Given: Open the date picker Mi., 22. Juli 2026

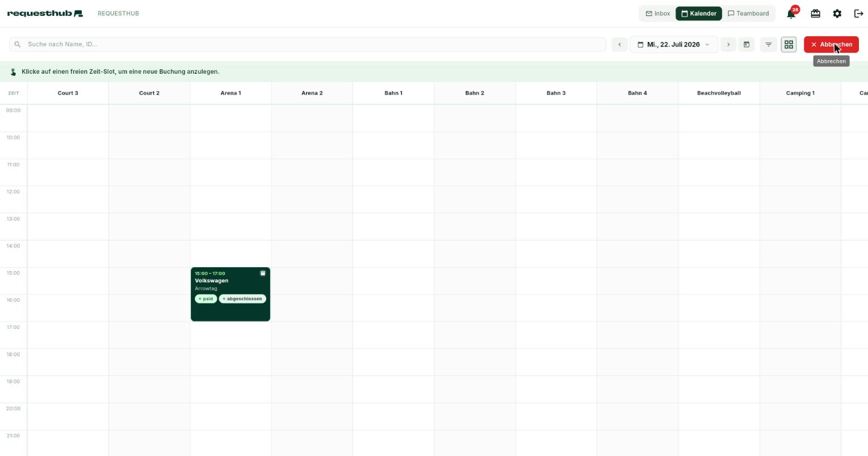Looking at the screenshot, I should coord(674,44).
